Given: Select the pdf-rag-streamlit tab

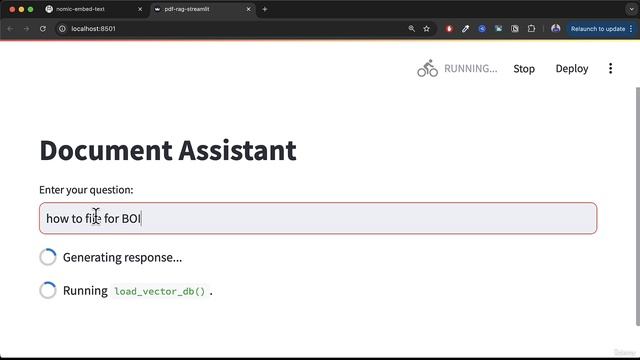Looking at the screenshot, I should (202, 9).
